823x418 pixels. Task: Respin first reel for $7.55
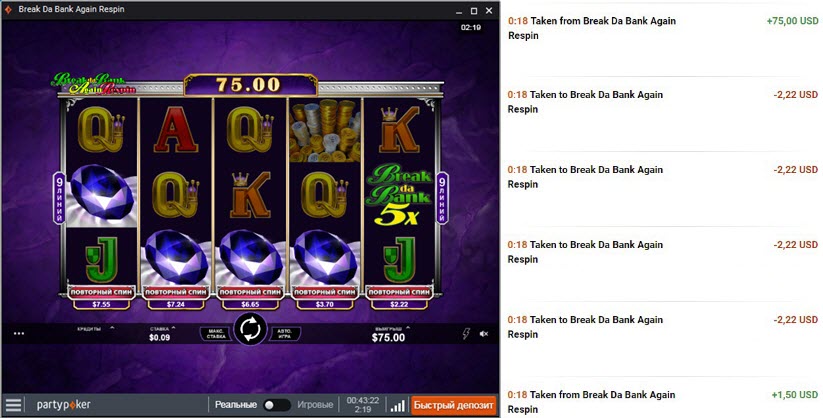tap(101, 297)
